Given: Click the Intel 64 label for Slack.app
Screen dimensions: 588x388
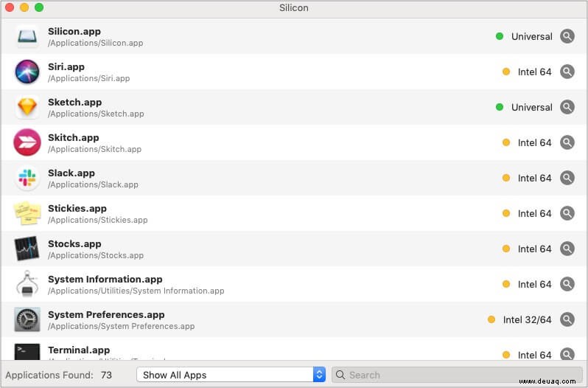Looking at the screenshot, I should coord(534,178).
